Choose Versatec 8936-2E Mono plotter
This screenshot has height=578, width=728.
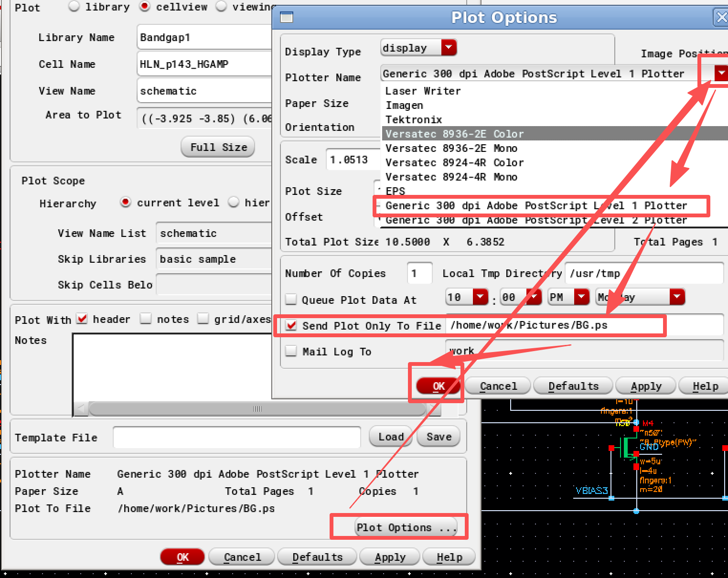[x=555, y=148]
